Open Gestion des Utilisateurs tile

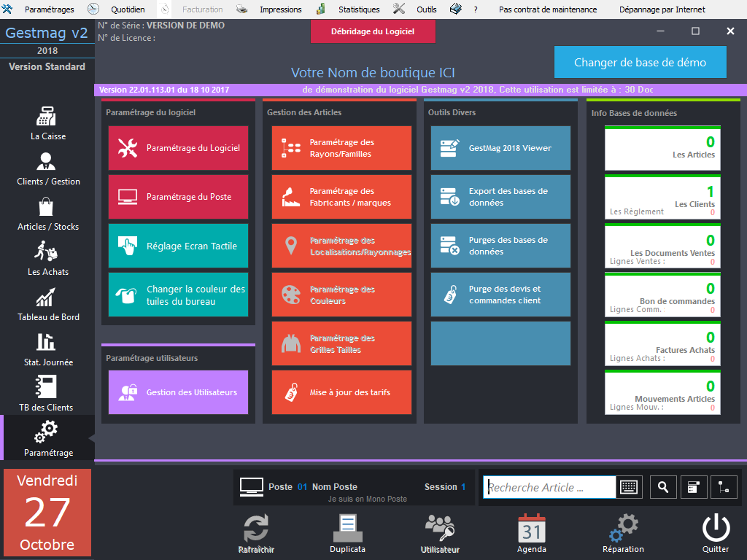(x=178, y=392)
